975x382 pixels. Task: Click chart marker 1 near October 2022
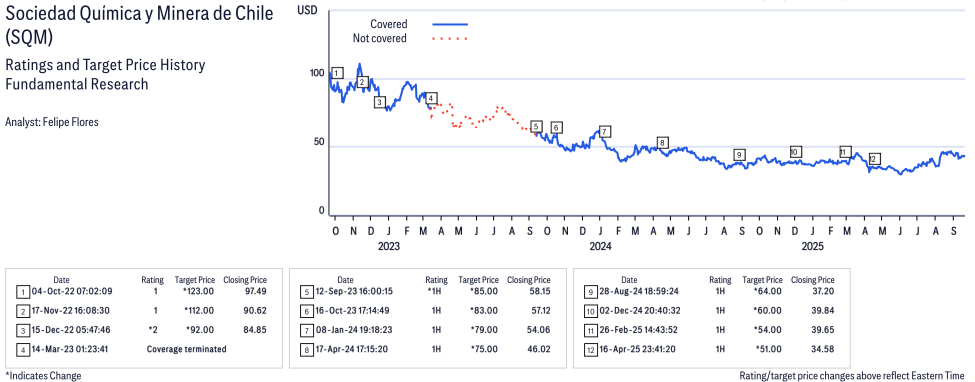(336, 73)
